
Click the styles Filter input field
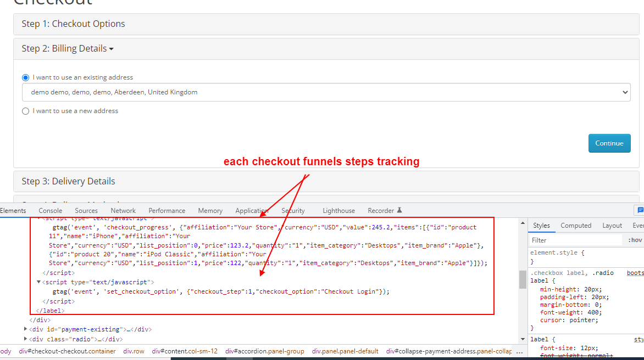pyautogui.click(x=576, y=240)
